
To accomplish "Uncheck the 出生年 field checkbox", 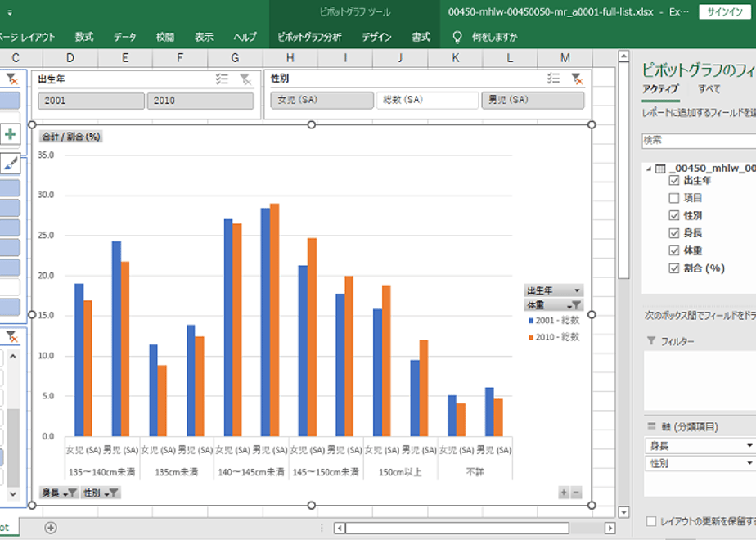I will 674,180.
